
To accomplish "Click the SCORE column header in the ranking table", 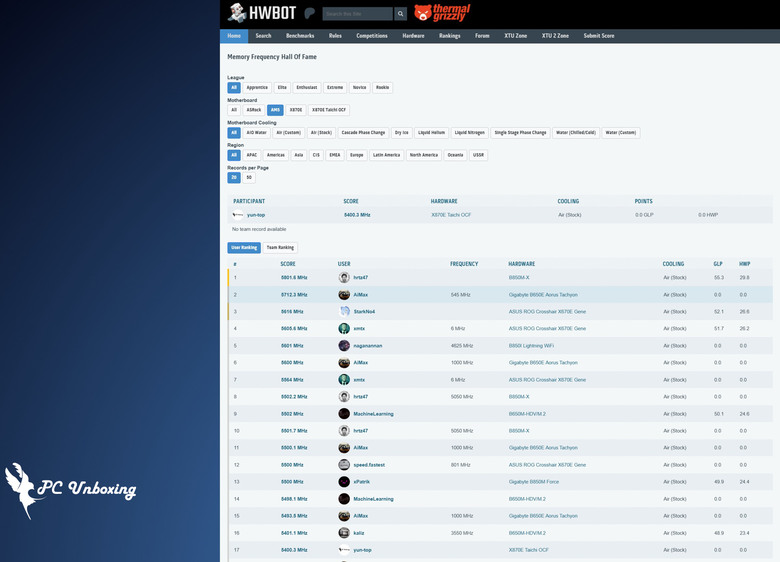I will [288, 264].
